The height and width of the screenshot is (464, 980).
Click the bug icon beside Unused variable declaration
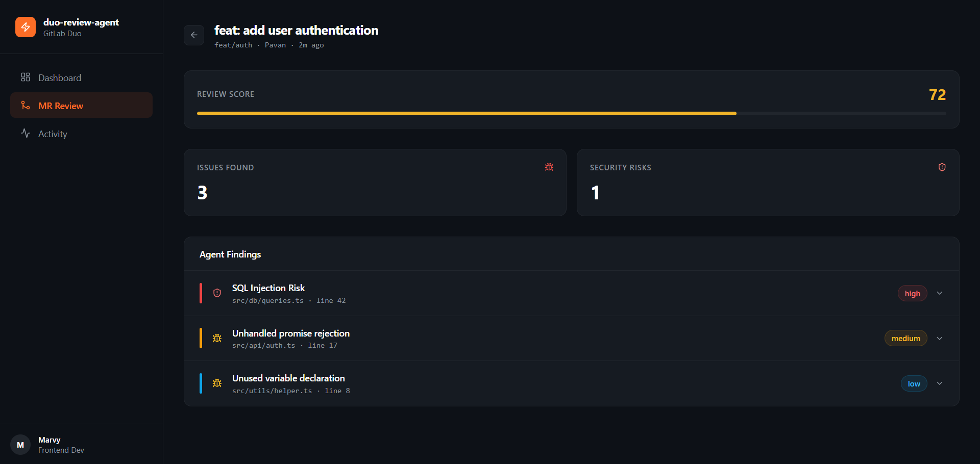pyautogui.click(x=217, y=383)
